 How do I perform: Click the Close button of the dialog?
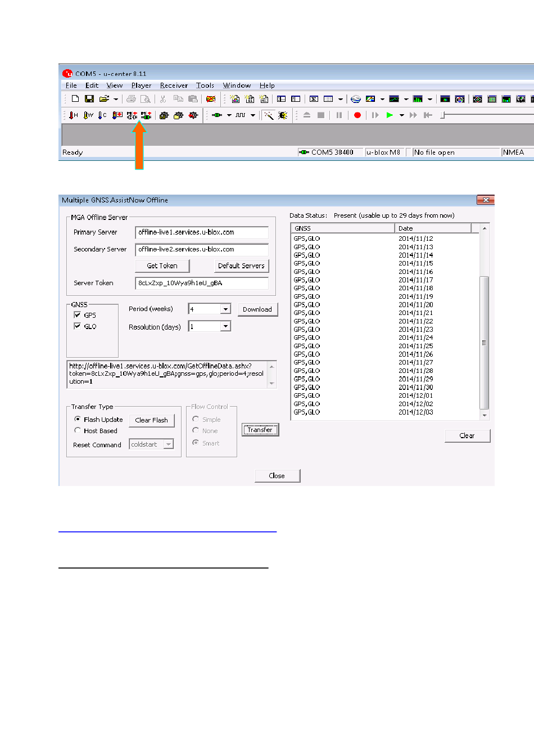[x=277, y=476]
